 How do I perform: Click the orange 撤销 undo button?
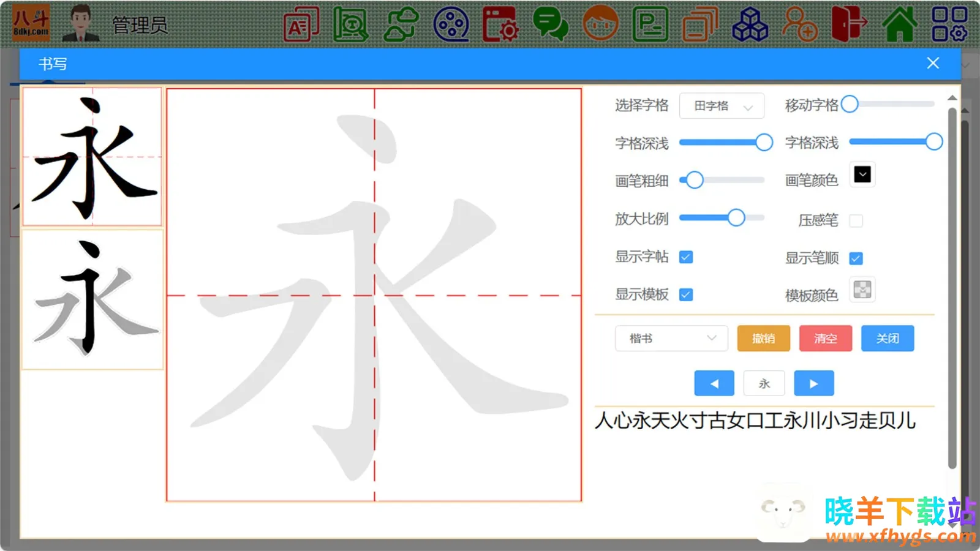[x=763, y=338]
